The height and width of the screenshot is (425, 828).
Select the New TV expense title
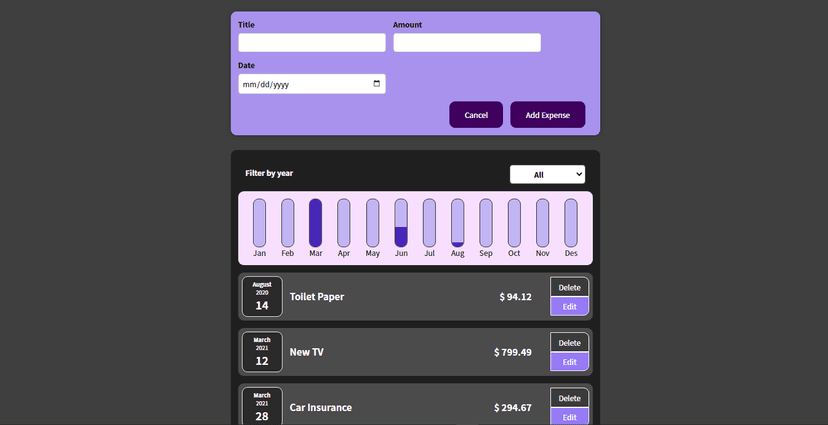click(x=307, y=352)
